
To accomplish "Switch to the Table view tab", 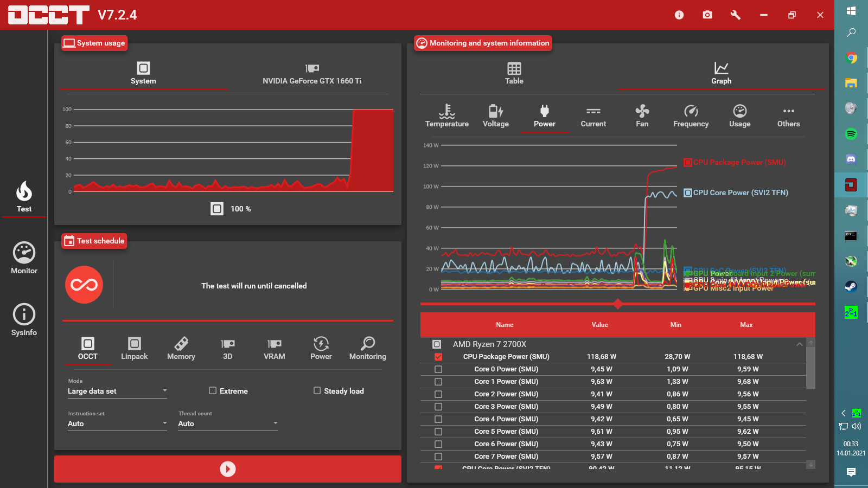I will pyautogui.click(x=514, y=73).
